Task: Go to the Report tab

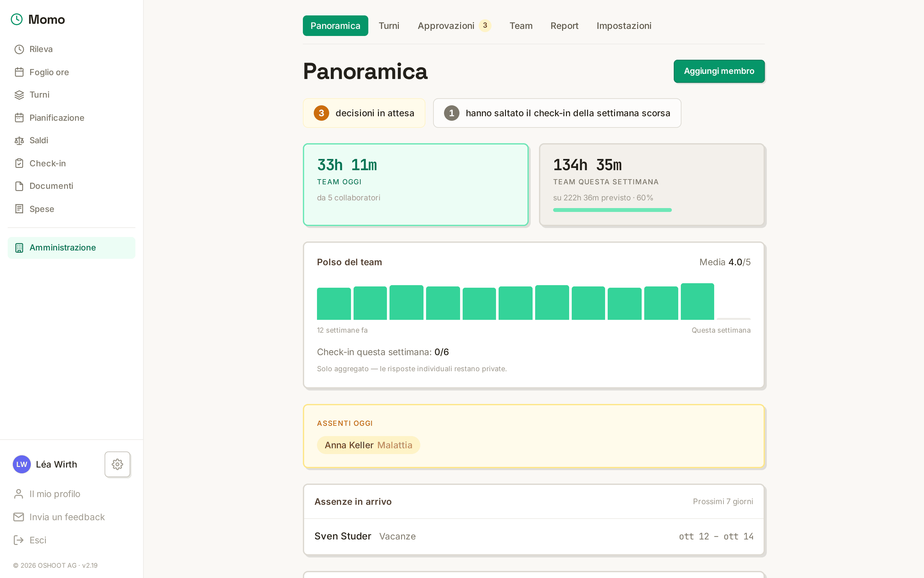Action: tap(564, 26)
